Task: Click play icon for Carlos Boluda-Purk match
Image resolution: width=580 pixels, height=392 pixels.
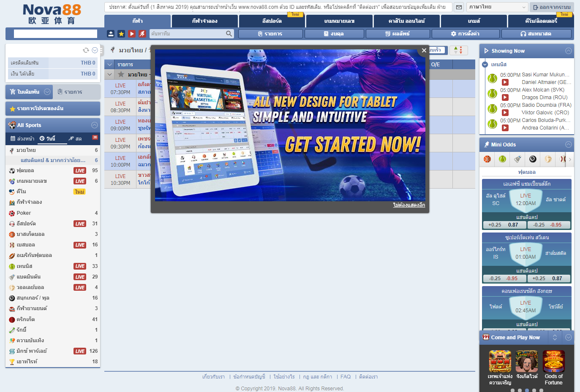Action: click(x=505, y=128)
